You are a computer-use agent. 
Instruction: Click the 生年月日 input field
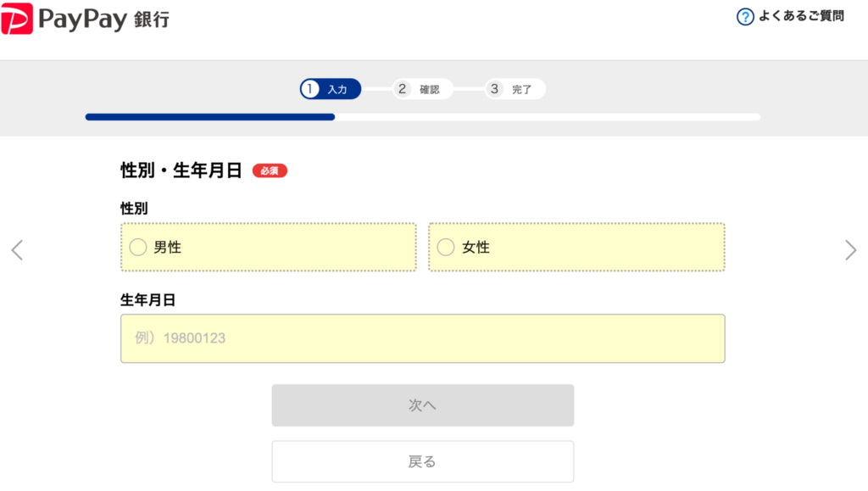tap(422, 338)
